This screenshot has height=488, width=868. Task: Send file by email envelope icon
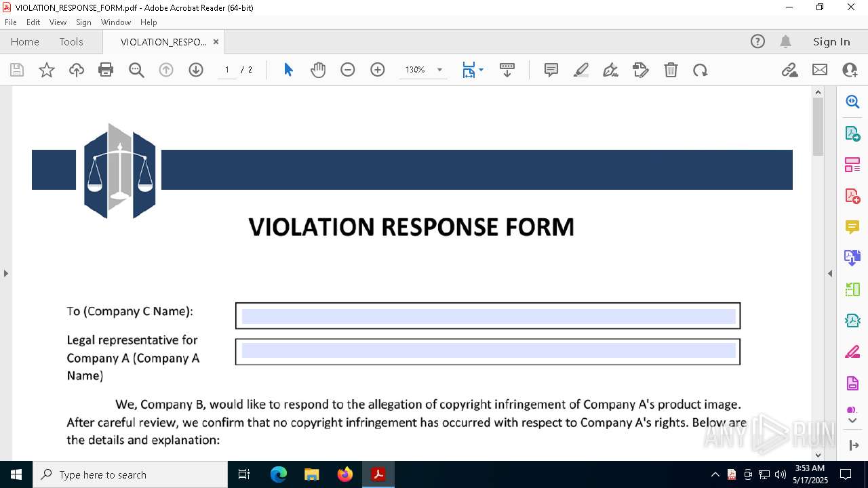click(820, 70)
